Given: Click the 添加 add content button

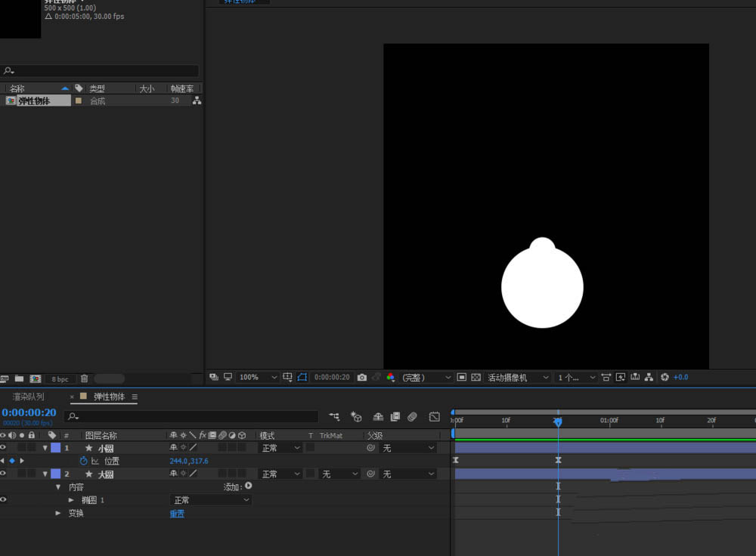Looking at the screenshot, I should 248,486.
